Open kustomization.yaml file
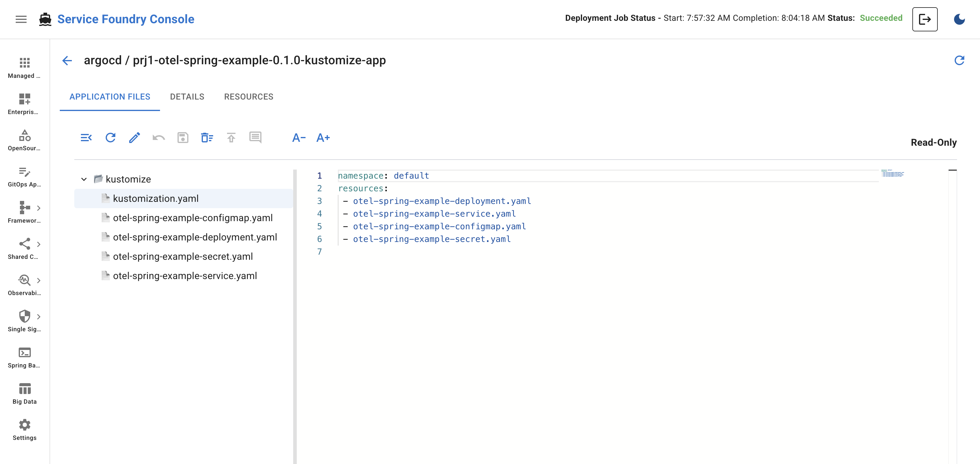 click(x=183, y=199)
